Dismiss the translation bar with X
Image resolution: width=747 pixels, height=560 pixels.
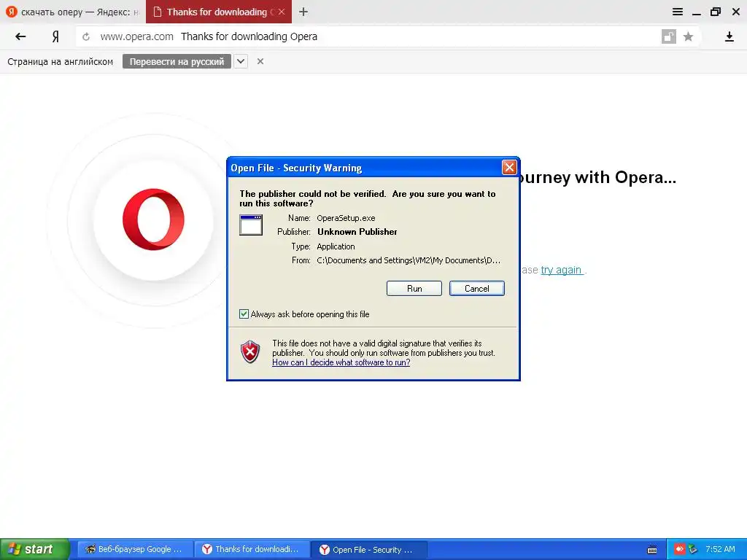(260, 61)
